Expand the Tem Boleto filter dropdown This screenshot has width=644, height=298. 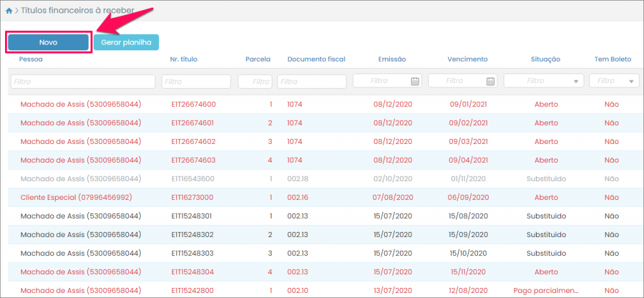pos(631,82)
